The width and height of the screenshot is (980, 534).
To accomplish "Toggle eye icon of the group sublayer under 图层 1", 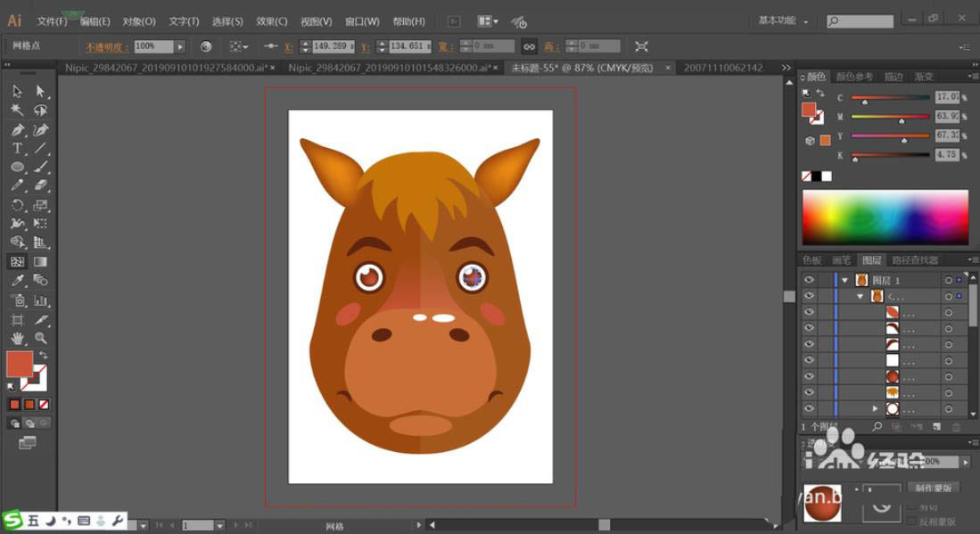I will click(x=810, y=296).
